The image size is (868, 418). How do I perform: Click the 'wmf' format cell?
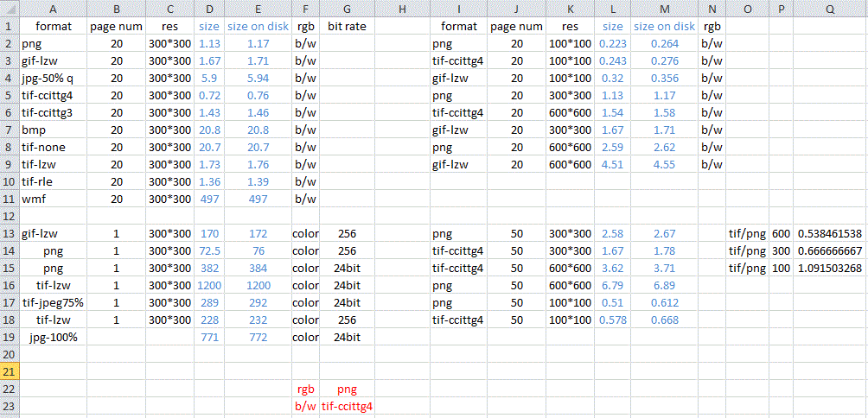point(53,199)
